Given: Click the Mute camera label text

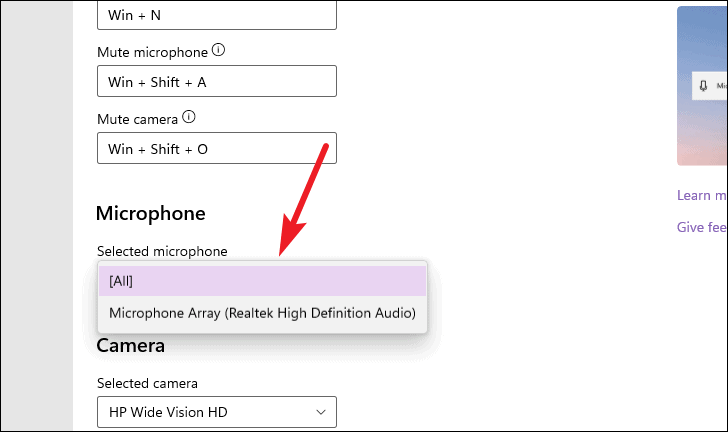Looking at the screenshot, I should 137,119.
